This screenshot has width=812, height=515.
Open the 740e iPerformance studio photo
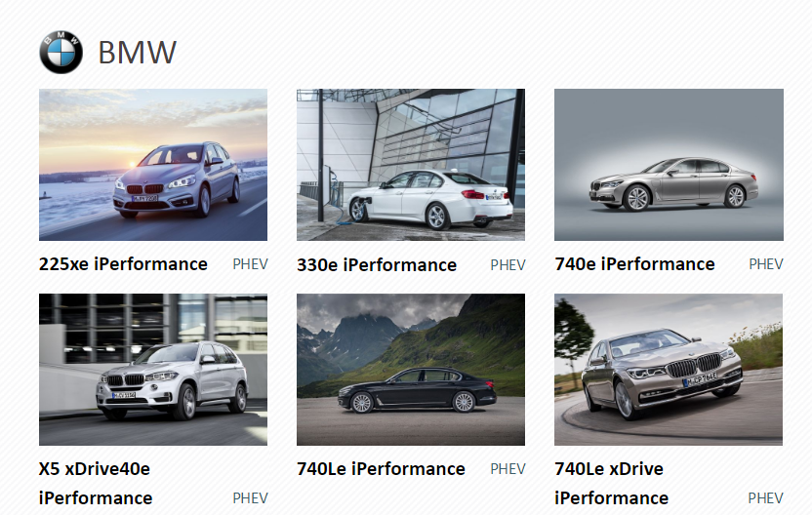click(x=669, y=165)
